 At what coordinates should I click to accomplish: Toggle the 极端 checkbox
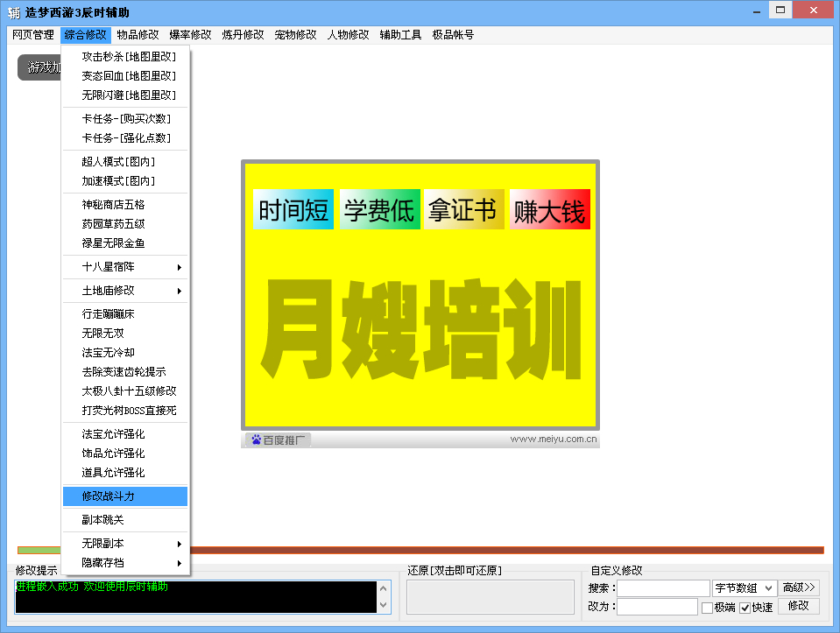point(708,608)
